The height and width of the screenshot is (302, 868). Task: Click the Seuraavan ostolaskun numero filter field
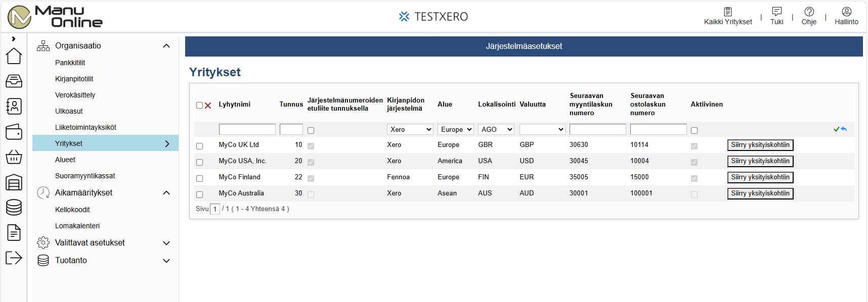point(659,129)
